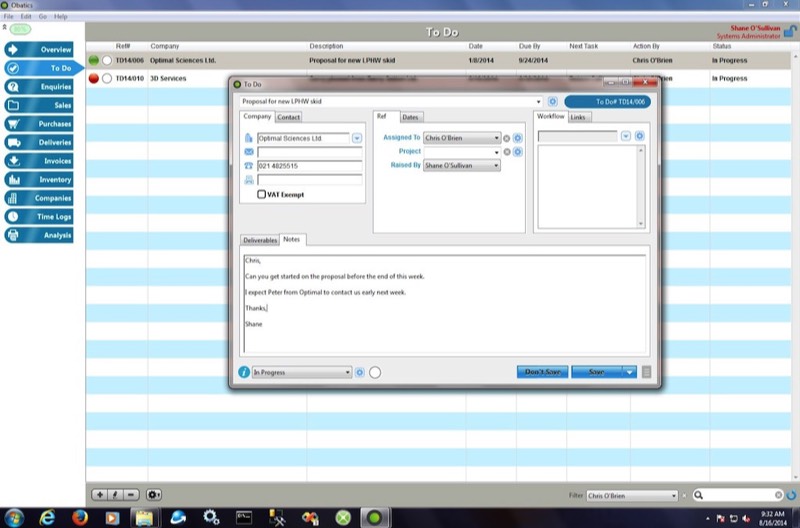Toggle the circle beside status gear
800x528 pixels.
point(375,372)
